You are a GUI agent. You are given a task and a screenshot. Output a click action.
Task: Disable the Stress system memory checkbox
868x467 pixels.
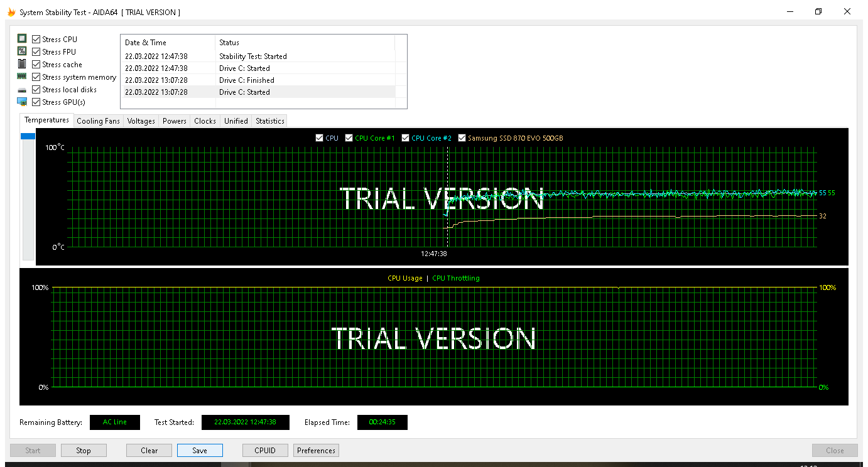pyautogui.click(x=36, y=77)
